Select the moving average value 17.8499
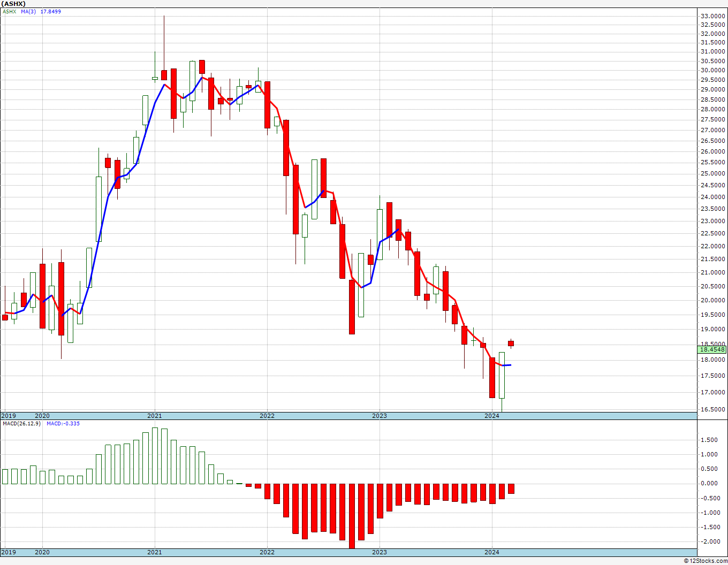 click(x=51, y=11)
